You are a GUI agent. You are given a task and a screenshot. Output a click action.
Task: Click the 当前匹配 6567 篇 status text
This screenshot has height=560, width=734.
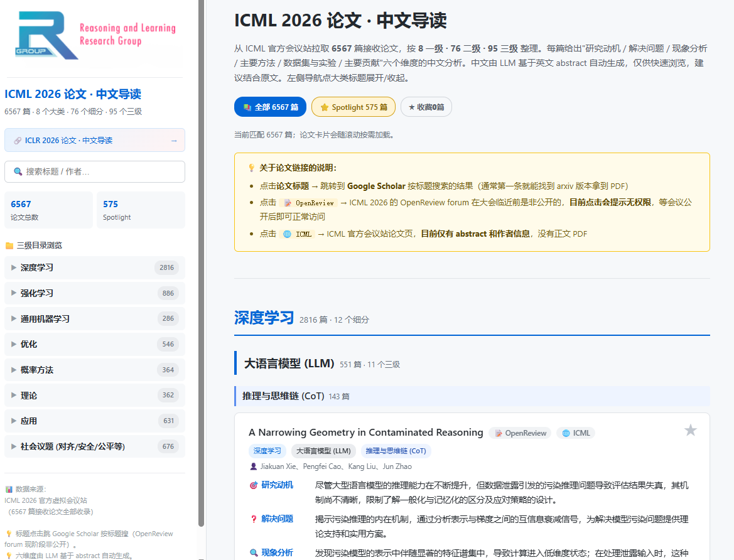pos(315,135)
